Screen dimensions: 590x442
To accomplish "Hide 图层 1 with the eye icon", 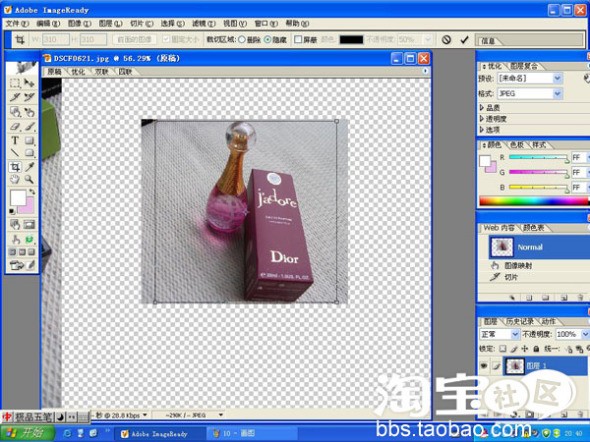I will point(484,366).
